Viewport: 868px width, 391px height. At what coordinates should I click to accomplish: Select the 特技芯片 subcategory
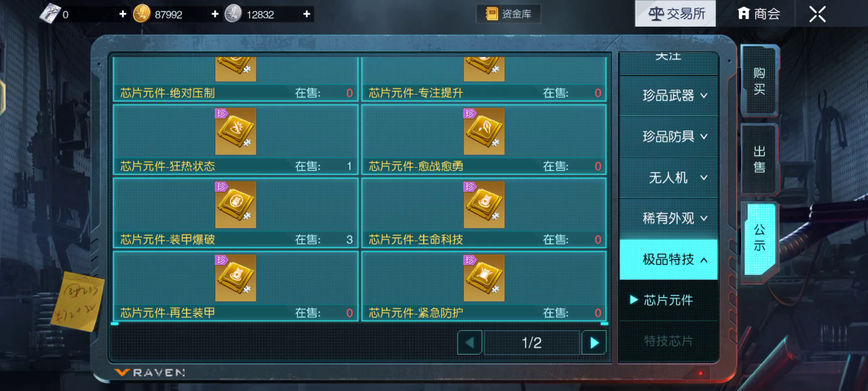click(x=668, y=341)
